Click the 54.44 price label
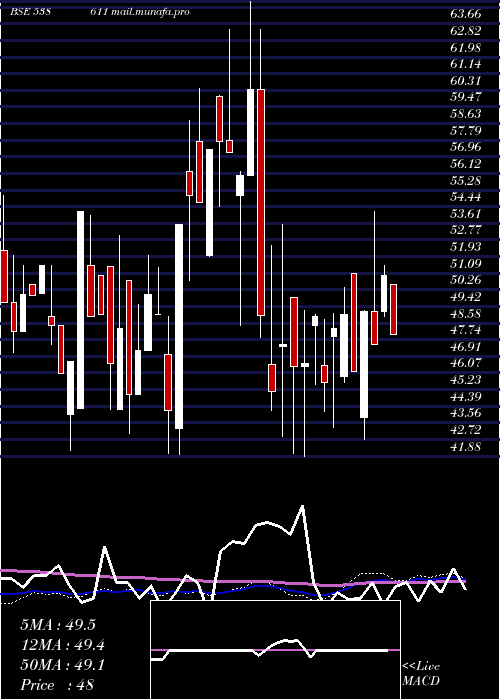The width and height of the screenshot is (500, 700). pos(466,197)
